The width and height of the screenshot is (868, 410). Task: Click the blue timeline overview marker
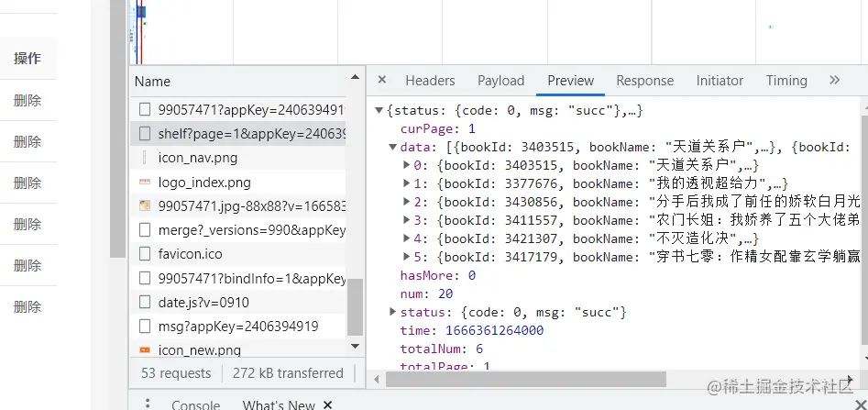pos(140,12)
